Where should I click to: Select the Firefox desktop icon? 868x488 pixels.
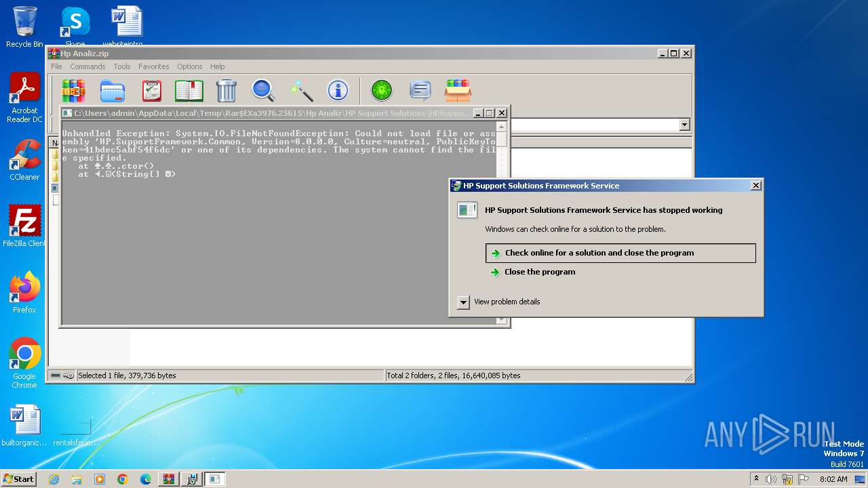[24, 293]
